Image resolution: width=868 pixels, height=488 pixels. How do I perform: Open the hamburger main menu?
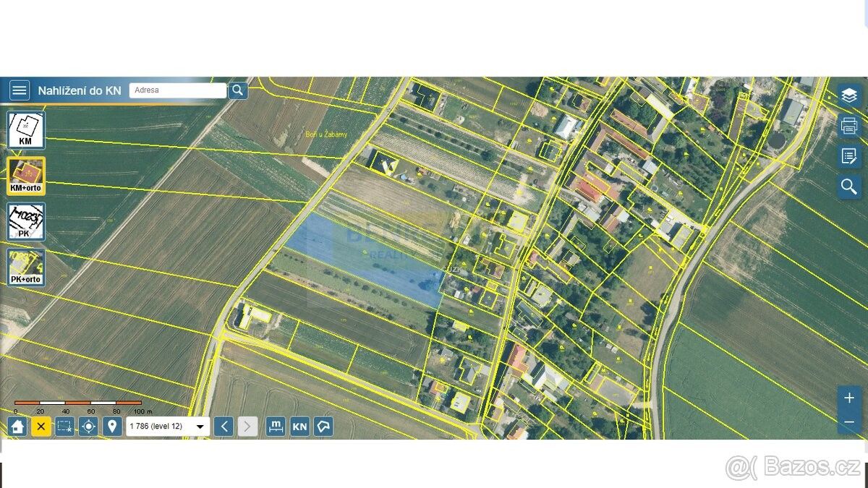[20, 90]
